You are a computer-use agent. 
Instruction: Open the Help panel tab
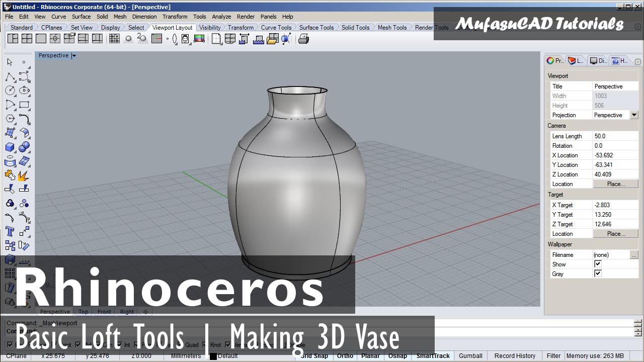(620, 61)
